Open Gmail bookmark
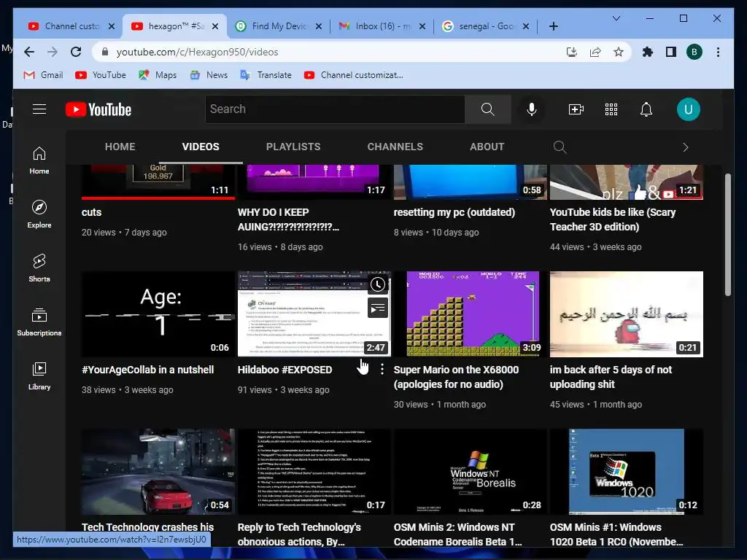This screenshot has width=747, height=560. coord(43,75)
